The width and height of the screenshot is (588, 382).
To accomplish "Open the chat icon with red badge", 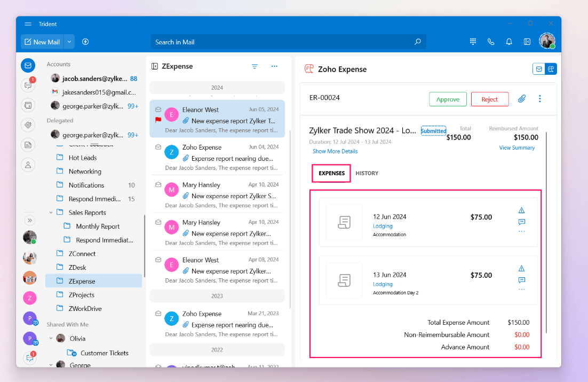I will [x=28, y=85].
